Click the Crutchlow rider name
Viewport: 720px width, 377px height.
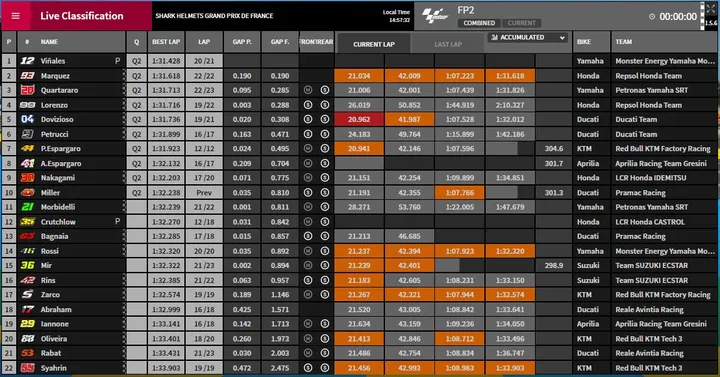(58, 222)
